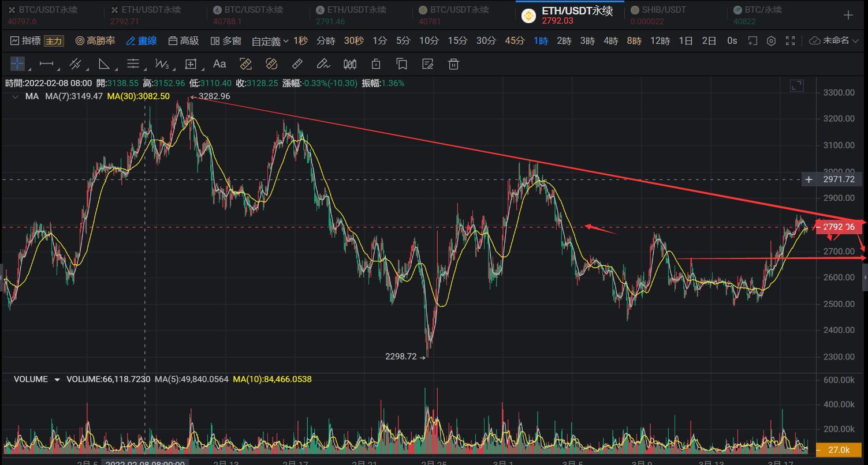Viewport: 868px width, 465px height.
Task: Expand the chart pane corner button
Action: click(x=796, y=86)
